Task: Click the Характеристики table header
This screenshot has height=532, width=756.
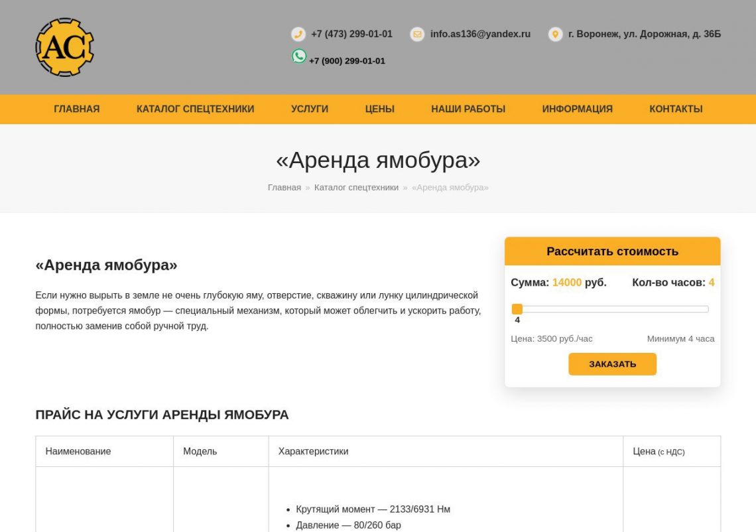Action: coord(313,452)
